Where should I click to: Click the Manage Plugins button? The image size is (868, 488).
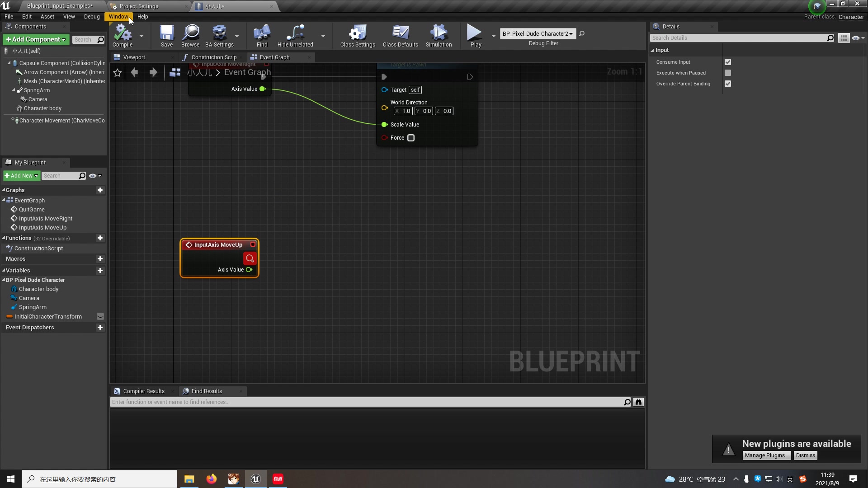[766, 455]
